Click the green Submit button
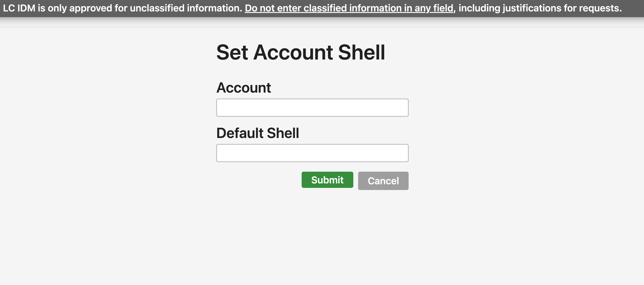This screenshot has height=285, width=644. click(x=327, y=180)
